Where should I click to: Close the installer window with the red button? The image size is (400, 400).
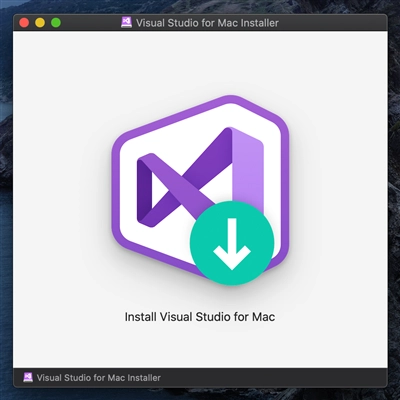pos(24,23)
